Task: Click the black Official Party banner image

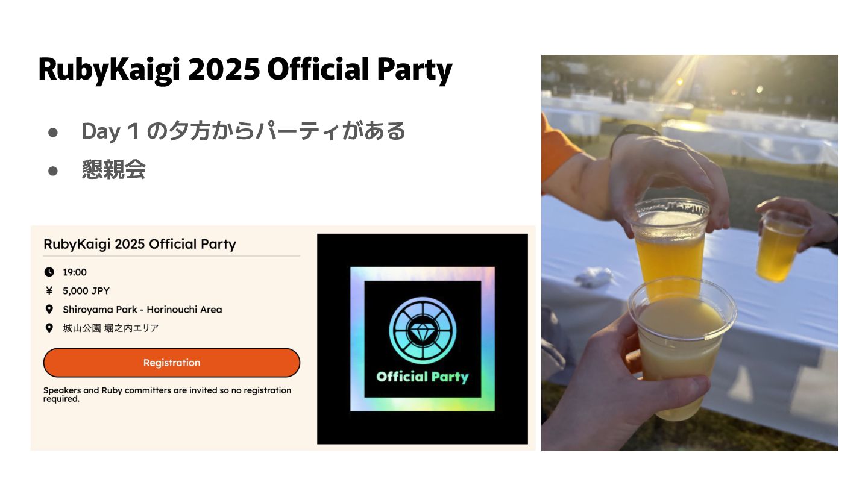Action: [x=423, y=339]
